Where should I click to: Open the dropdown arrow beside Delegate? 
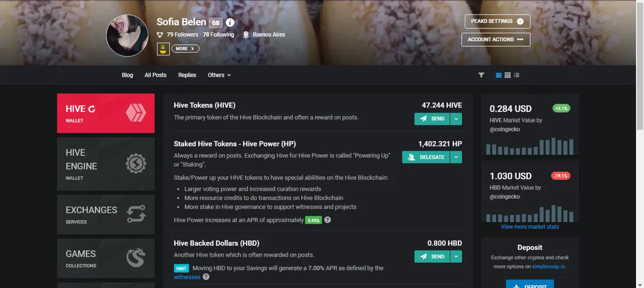[x=455, y=157]
